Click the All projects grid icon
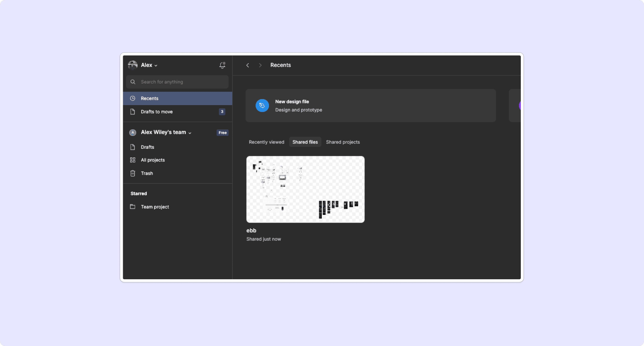644x346 pixels. point(133,160)
